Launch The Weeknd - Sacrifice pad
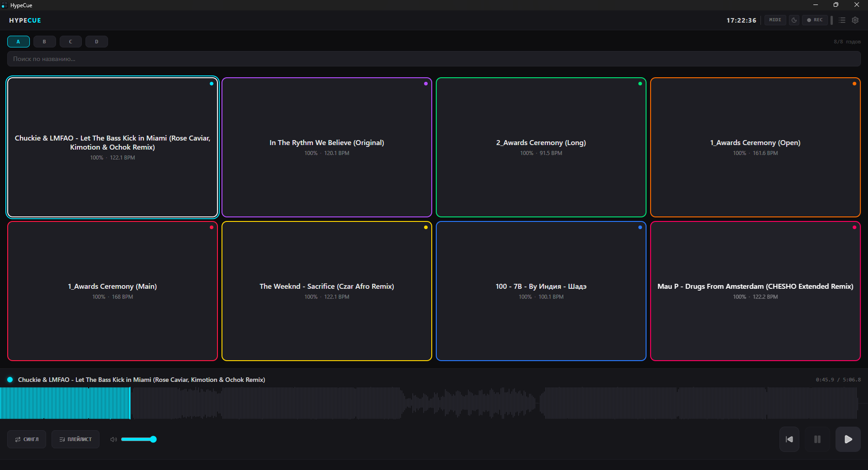Screen dimensions: 868x470 tap(327, 291)
